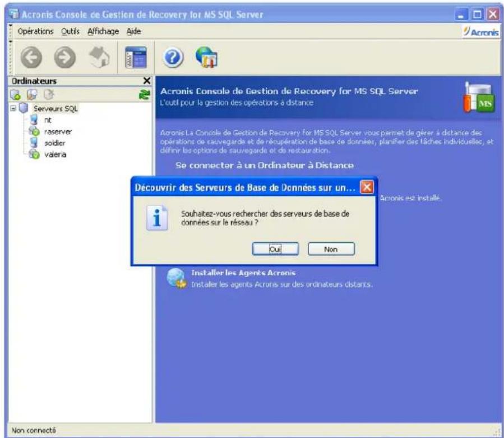
Task: Open the Opérations menu
Action: (35, 31)
